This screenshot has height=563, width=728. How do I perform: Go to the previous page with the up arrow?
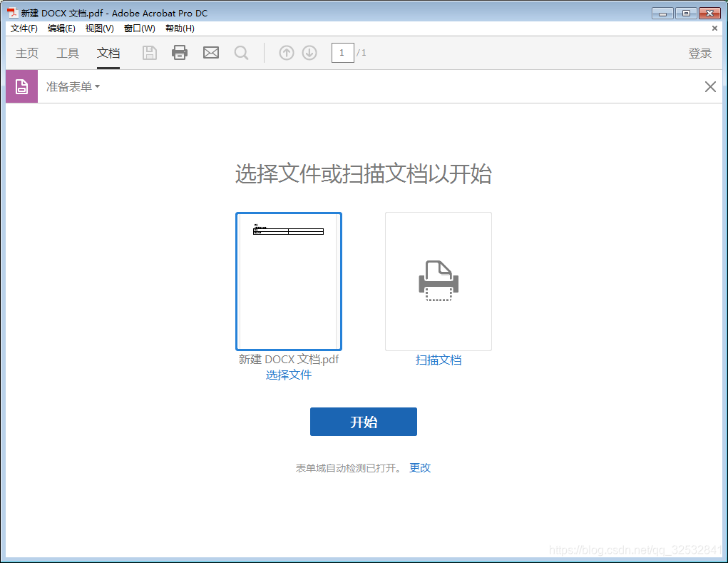coord(287,53)
